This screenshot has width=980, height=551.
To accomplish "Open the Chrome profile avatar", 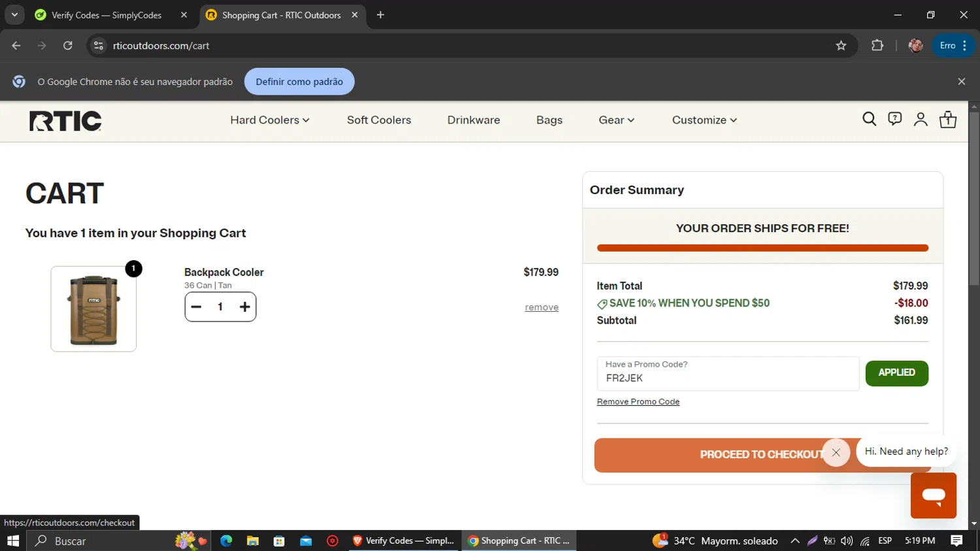I will coord(916,46).
